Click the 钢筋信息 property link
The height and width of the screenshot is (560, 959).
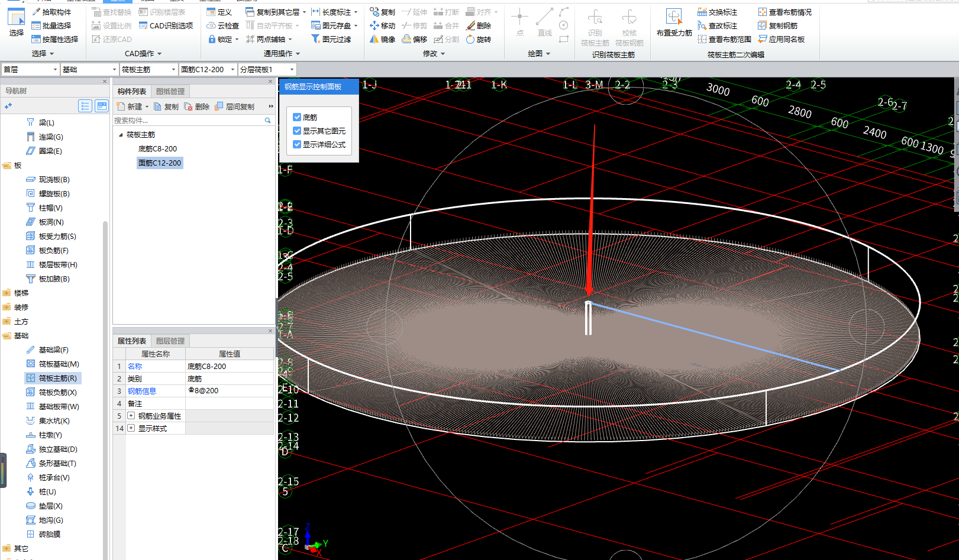[x=142, y=391]
